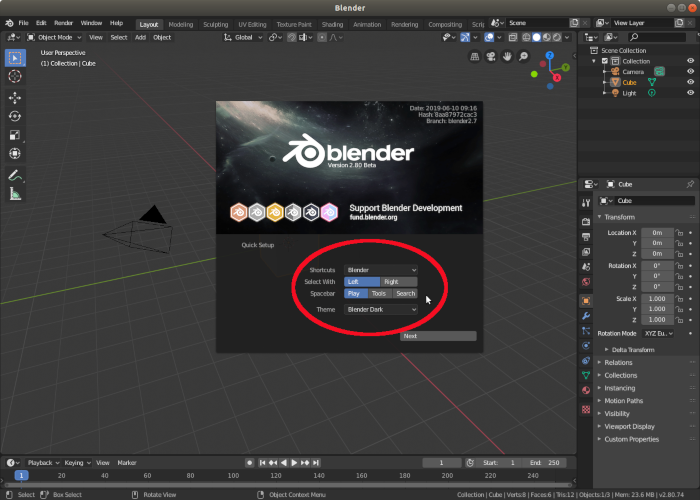
Task: Set Select With to Left
Action: pos(362,282)
